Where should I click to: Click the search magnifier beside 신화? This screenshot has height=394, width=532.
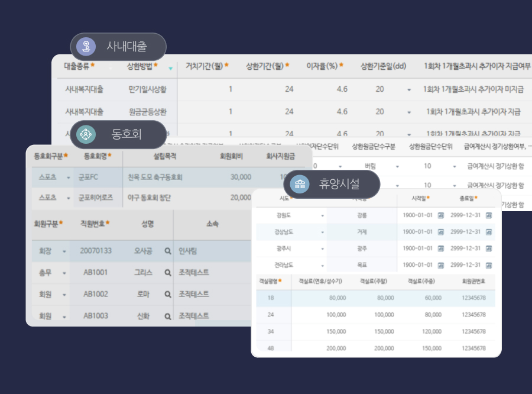click(x=168, y=316)
